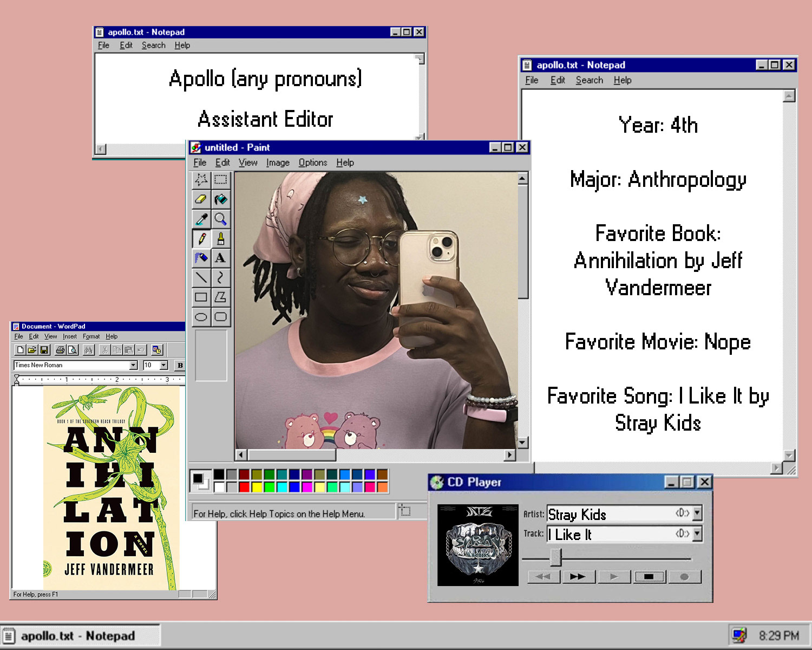This screenshot has width=812, height=650.
Task: Pick the orange swatch in Paint palette
Action: (382, 487)
